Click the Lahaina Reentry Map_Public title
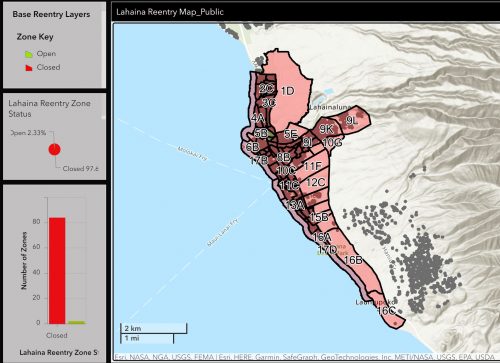The height and width of the screenshot is (363, 500). [x=170, y=12]
